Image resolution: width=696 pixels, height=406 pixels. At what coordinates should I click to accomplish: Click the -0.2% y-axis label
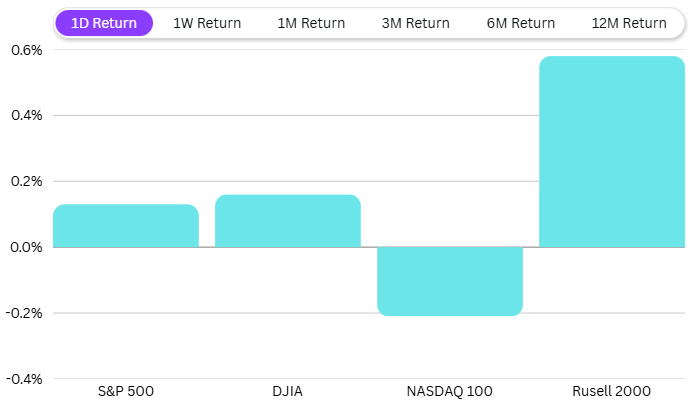[24, 313]
